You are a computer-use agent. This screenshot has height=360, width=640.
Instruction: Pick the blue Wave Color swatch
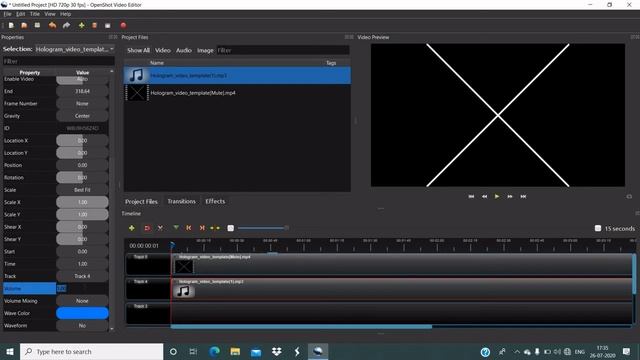click(x=82, y=313)
